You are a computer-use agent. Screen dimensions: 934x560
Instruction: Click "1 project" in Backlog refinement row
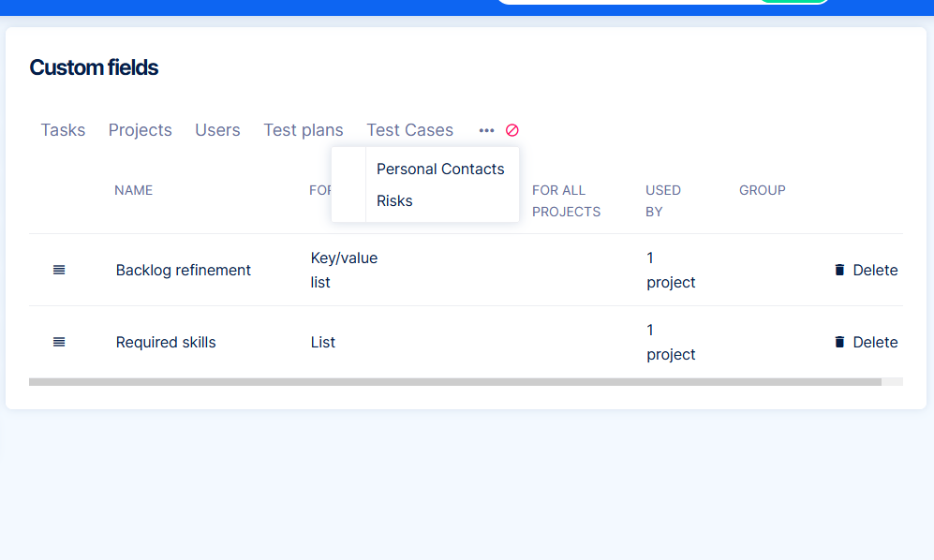click(x=671, y=270)
